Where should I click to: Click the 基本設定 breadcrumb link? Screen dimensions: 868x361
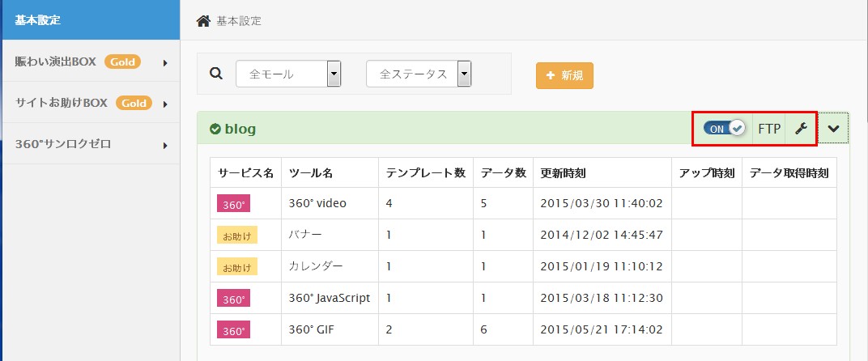pyautogui.click(x=239, y=21)
